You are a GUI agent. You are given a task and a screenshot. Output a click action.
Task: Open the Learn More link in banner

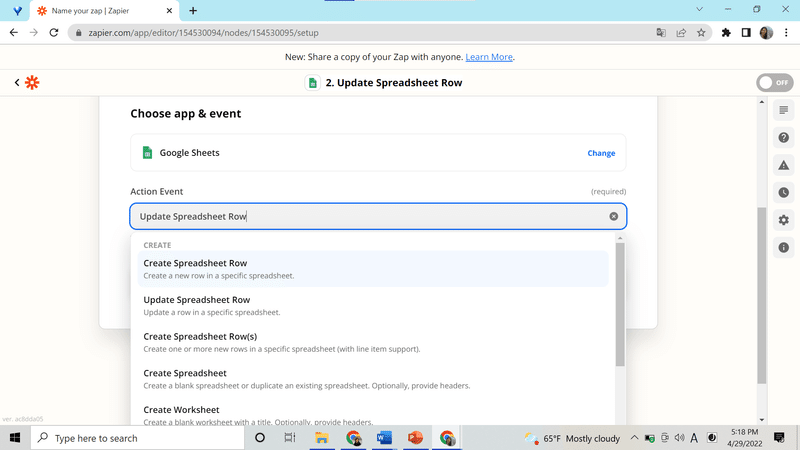pos(489,57)
